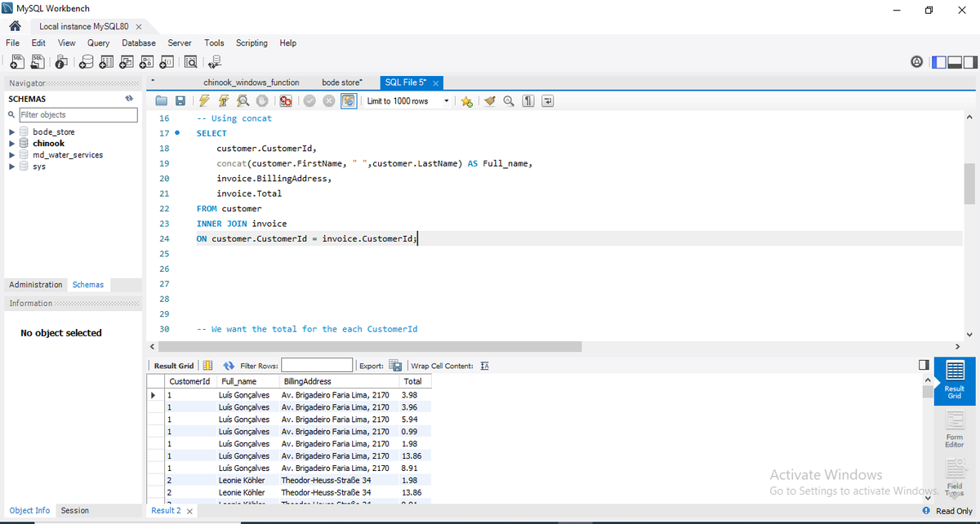Open the File menu
Viewport: 980px width, 524px height.
(13, 42)
